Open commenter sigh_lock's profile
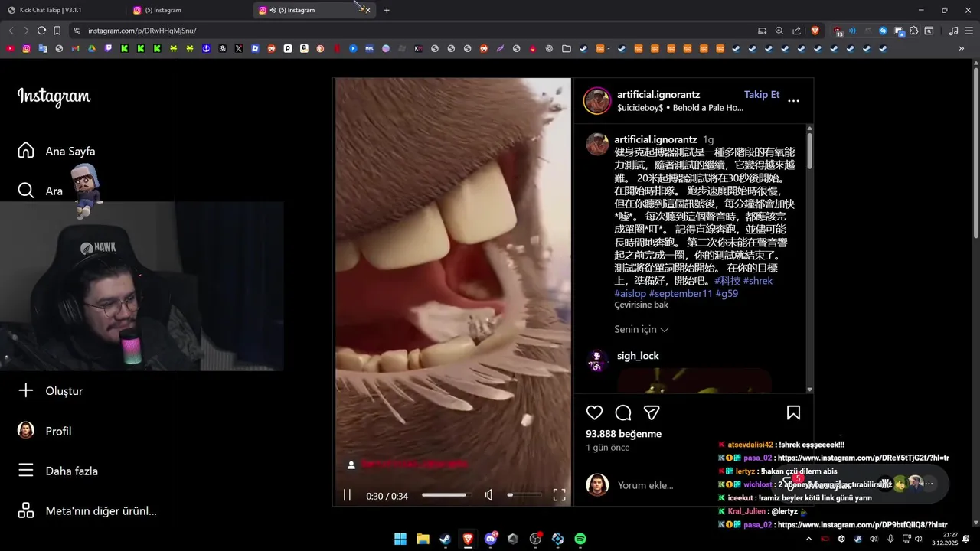980x551 pixels. [638, 356]
